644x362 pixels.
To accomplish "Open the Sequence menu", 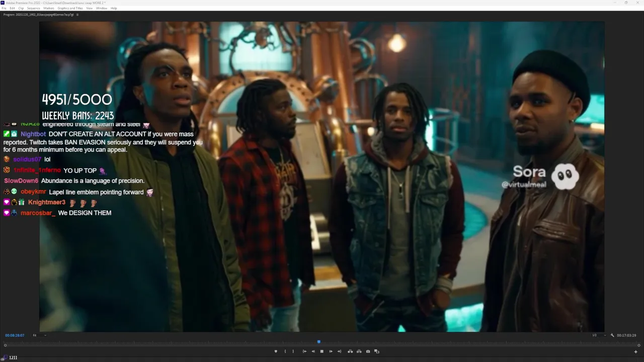I will coord(33,8).
